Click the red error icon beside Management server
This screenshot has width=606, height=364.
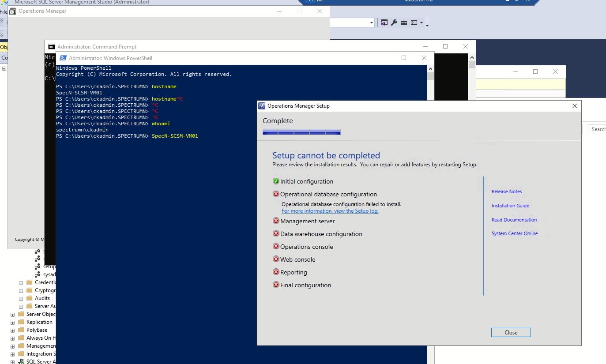[275, 220]
